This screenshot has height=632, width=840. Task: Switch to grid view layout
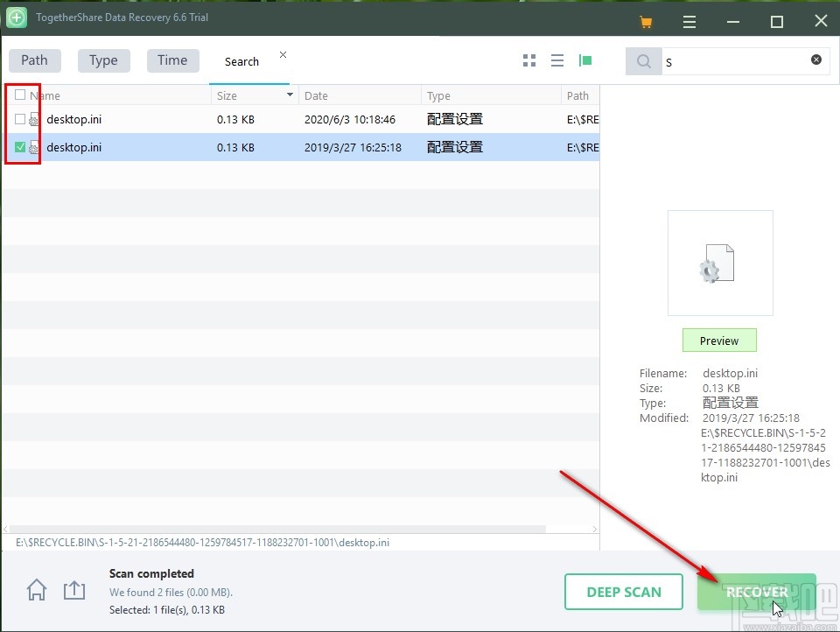tap(528, 60)
